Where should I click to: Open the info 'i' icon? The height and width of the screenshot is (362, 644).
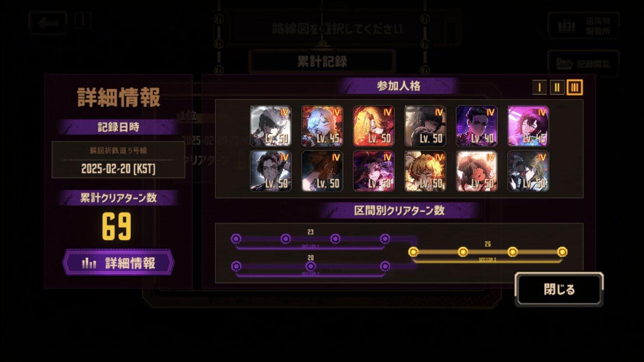click(x=83, y=20)
